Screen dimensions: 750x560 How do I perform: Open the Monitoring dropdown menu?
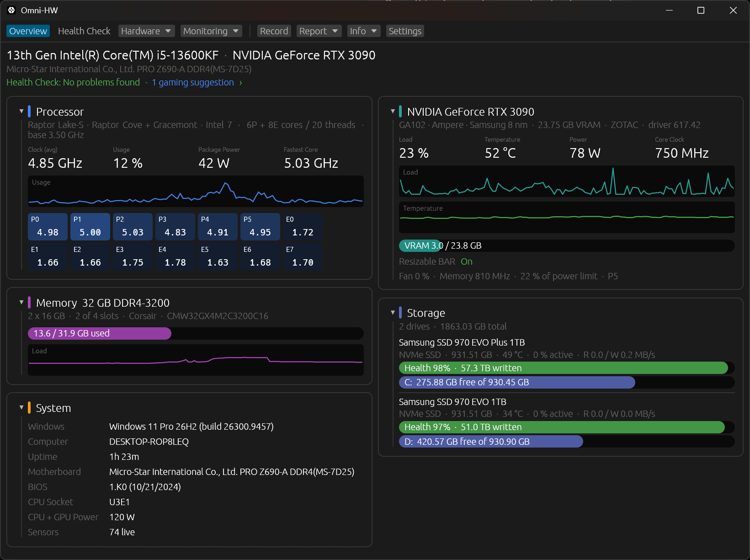tap(211, 31)
